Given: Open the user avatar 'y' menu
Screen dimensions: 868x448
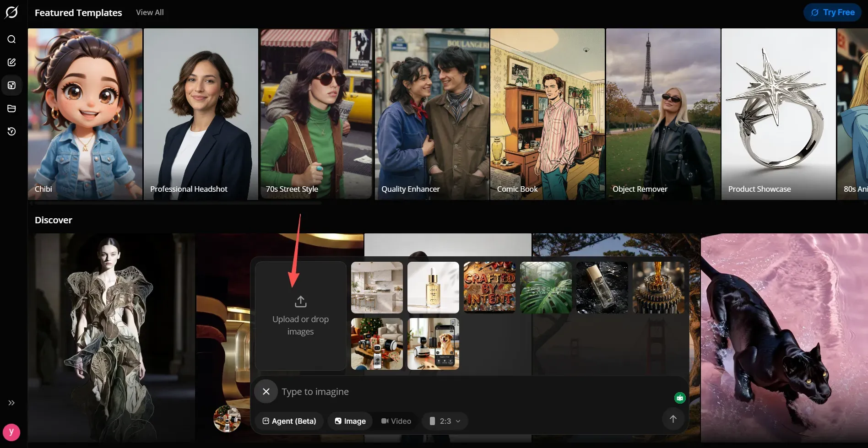Looking at the screenshot, I should [11, 432].
